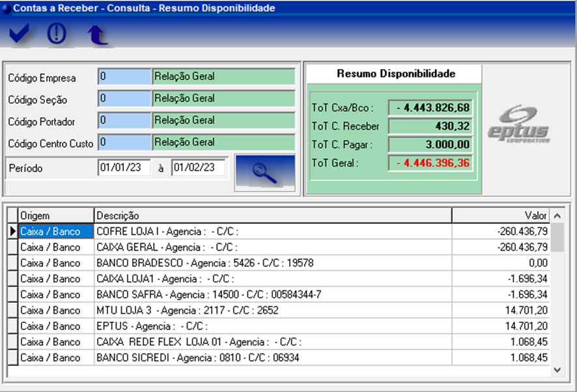Screen dimensions: 577x392
Task: Select the row indicator arrow of first row
Action: tap(12, 231)
